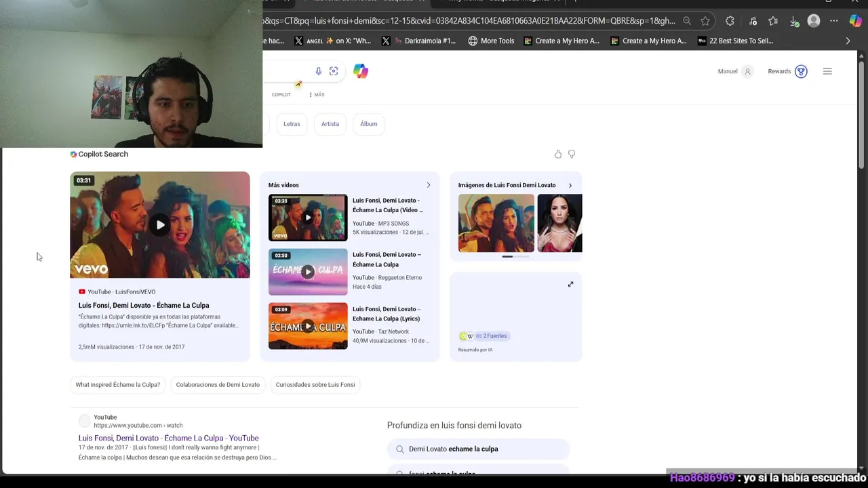Play the 03:09 Lyrics video thumbnail
The width and height of the screenshot is (868, 488).
point(308,326)
